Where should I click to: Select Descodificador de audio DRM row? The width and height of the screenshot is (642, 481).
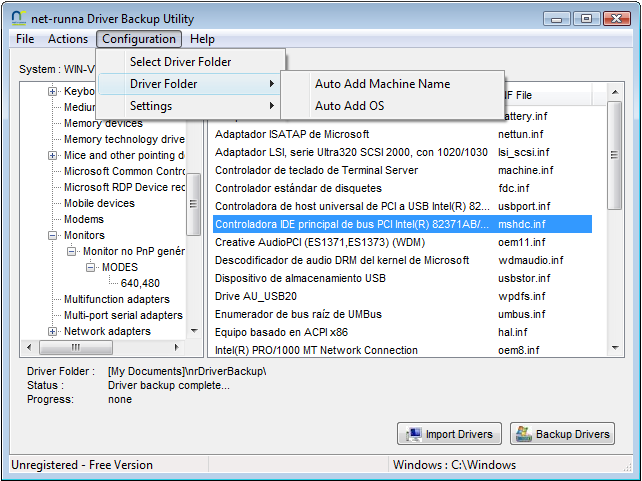coord(402,260)
